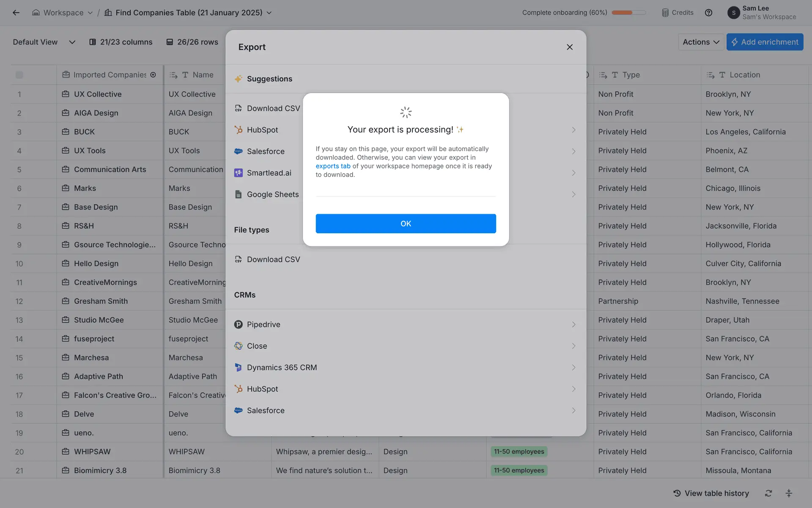Click the refresh table icon
Viewport: 812px width, 508px height.
point(768,493)
